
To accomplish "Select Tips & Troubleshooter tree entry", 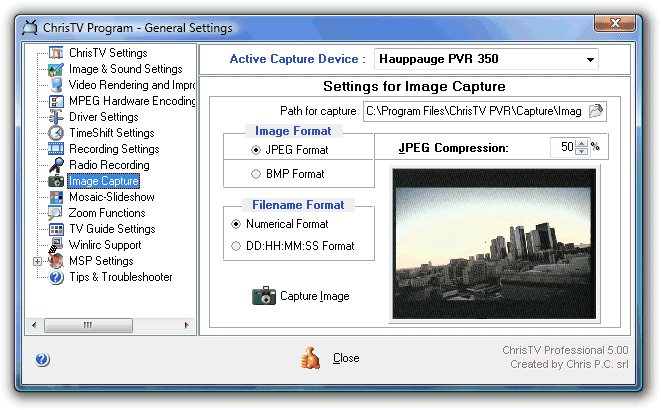I will [x=121, y=277].
